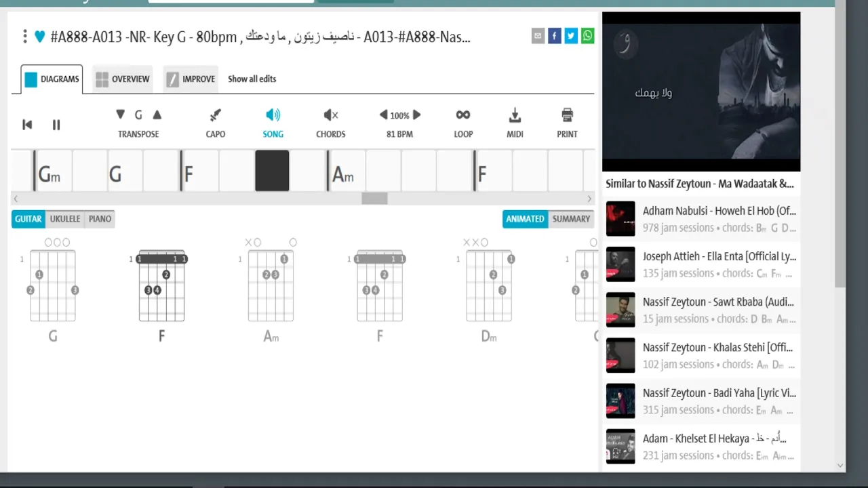This screenshot has height=488, width=868.
Task: Open the CAPO tool
Action: 216,123
